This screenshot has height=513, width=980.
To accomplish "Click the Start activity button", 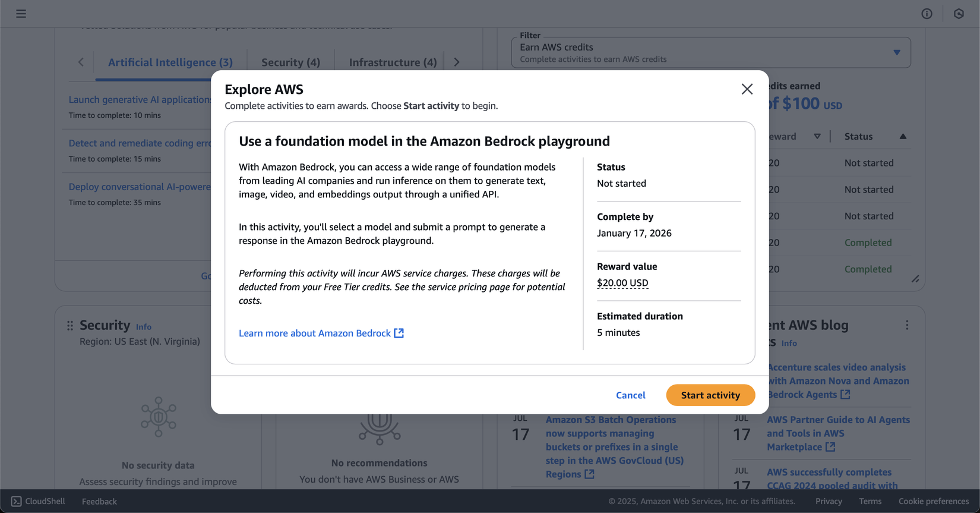I will point(710,395).
